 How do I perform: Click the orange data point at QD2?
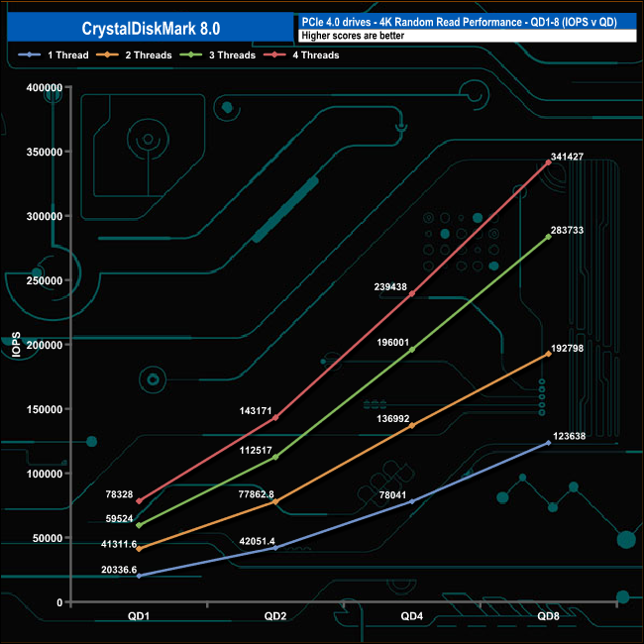point(275,502)
